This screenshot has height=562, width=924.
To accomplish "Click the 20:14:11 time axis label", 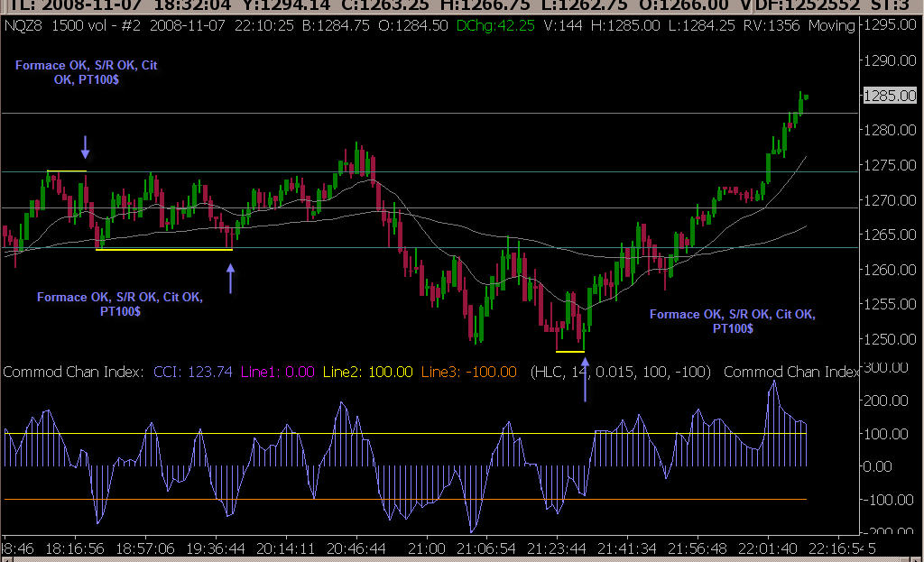I will coord(286,549).
